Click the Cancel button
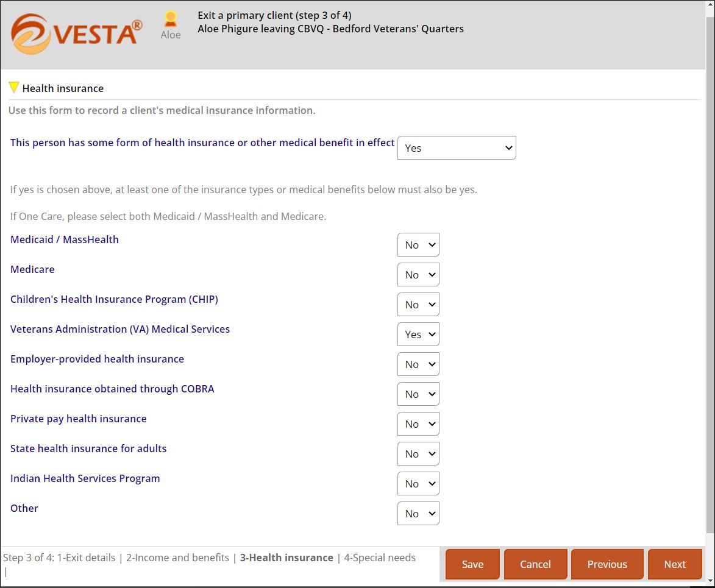The height and width of the screenshot is (588, 715). (x=535, y=564)
